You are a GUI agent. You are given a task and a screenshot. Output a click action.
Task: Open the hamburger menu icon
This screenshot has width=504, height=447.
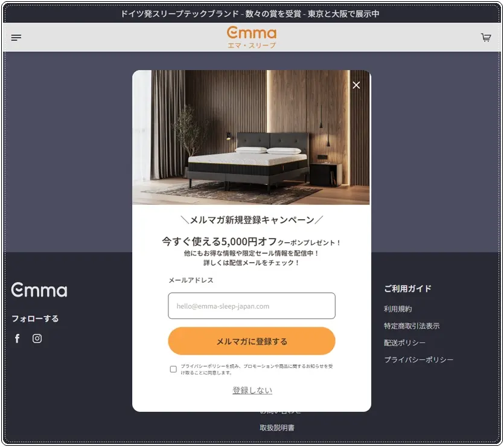click(16, 37)
